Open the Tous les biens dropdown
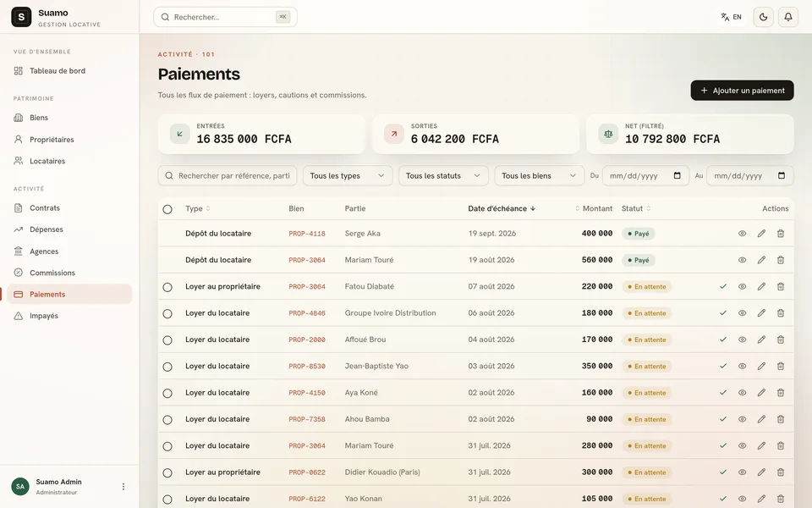The image size is (812, 508). pos(539,176)
